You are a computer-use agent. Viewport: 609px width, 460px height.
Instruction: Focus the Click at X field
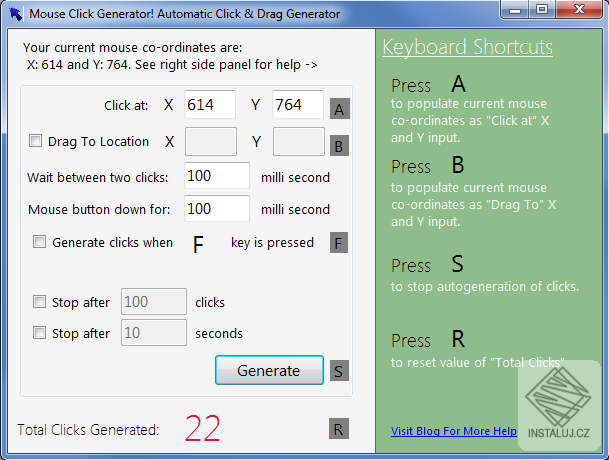(x=210, y=105)
